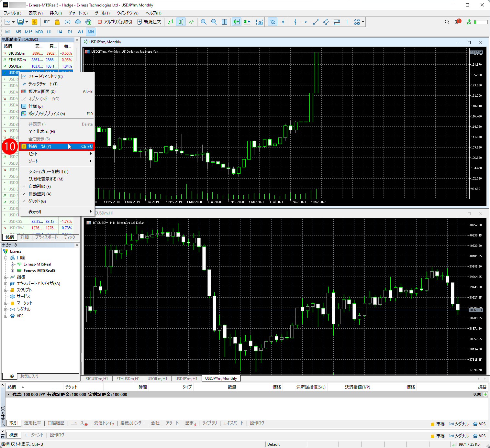
Task: Select the text label drawing tool
Action: pos(347,22)
